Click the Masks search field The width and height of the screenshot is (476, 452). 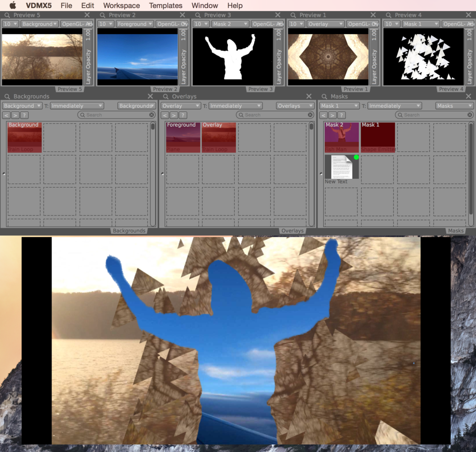pos(434,115)
